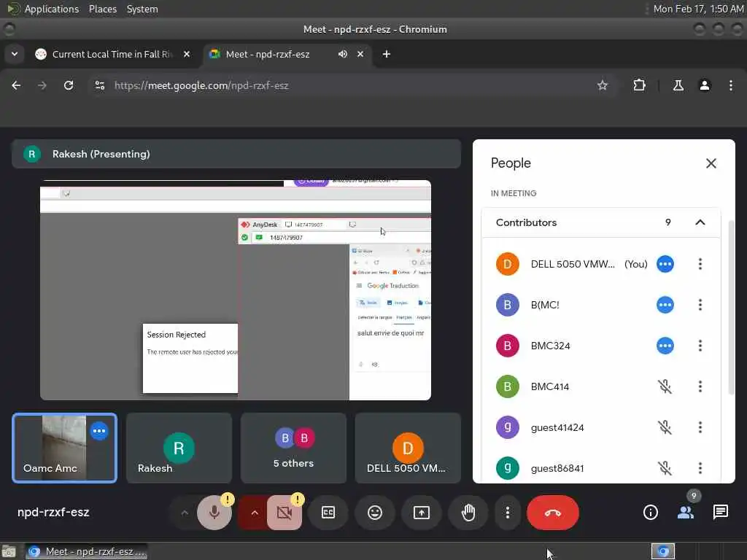This screenshot has width=747, height=560.
Task: Expand video settings arrow beside camera
Action: tap(255, 513)
